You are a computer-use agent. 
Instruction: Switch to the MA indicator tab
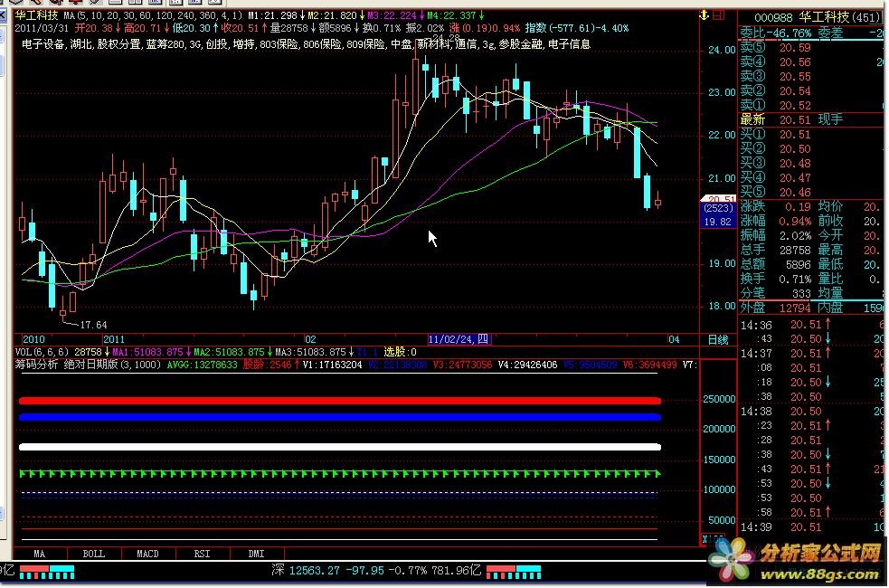pos(39,554)
